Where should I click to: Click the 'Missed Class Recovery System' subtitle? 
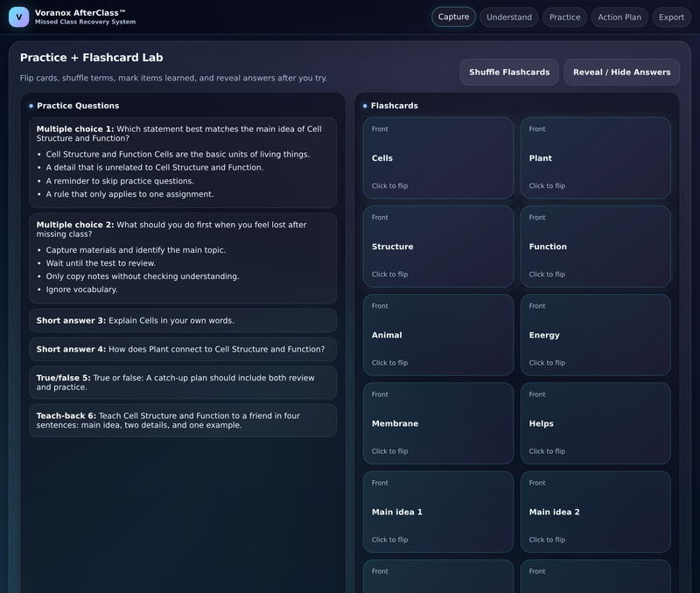85,22
